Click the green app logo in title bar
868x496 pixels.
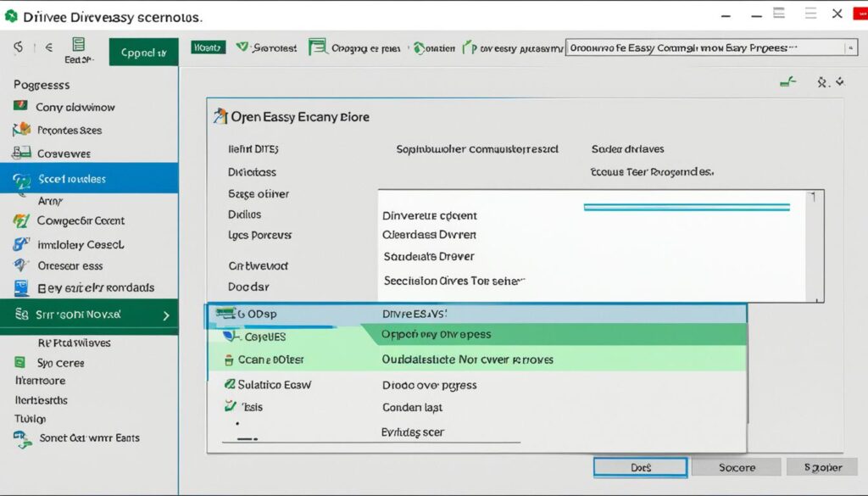(11, 16)
